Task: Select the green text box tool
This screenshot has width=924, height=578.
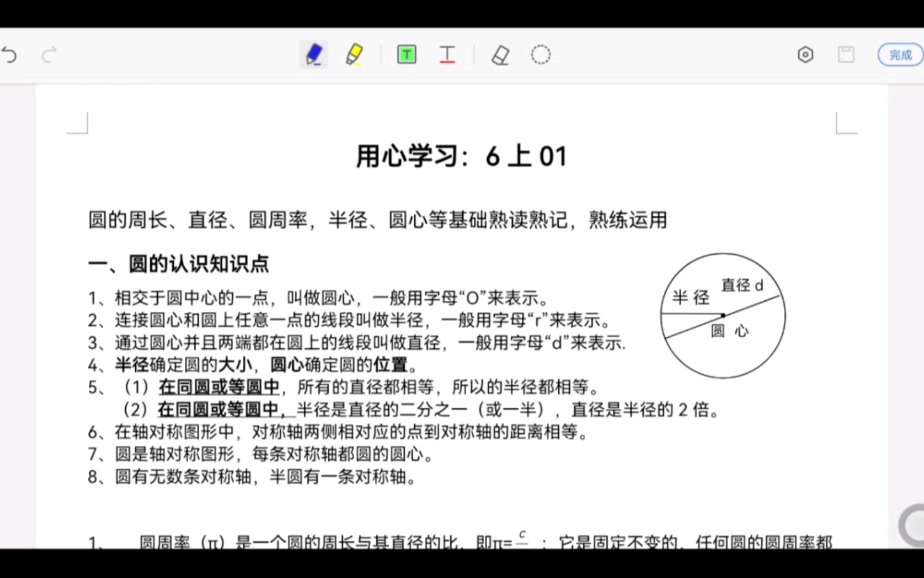Action: click(406, 55)
